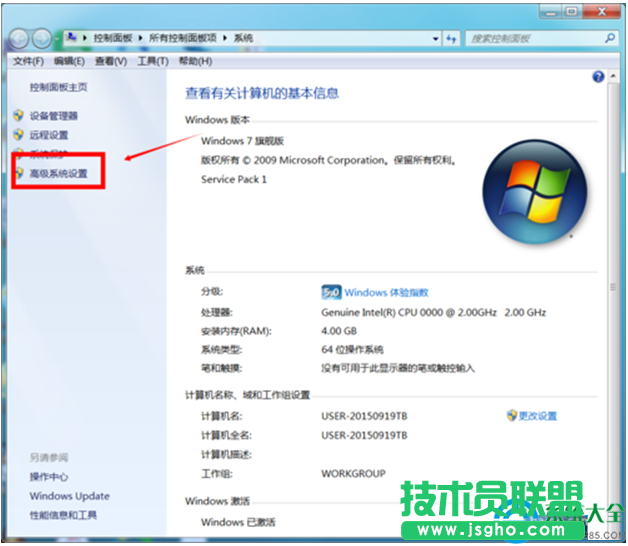Open 高级系统设置 link
This screenshot has width=628, height=546.
[x=58, y=174]
